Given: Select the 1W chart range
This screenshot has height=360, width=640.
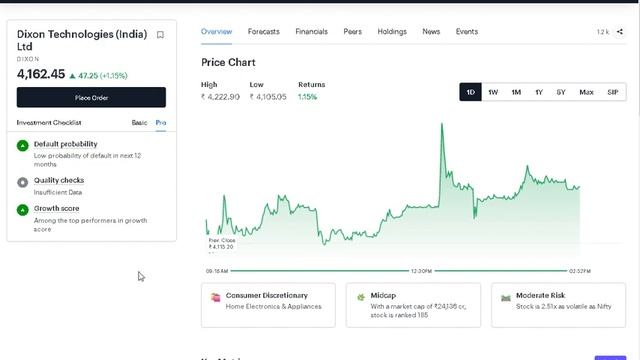Looking at the screenshot, I should tap(493, 92).
